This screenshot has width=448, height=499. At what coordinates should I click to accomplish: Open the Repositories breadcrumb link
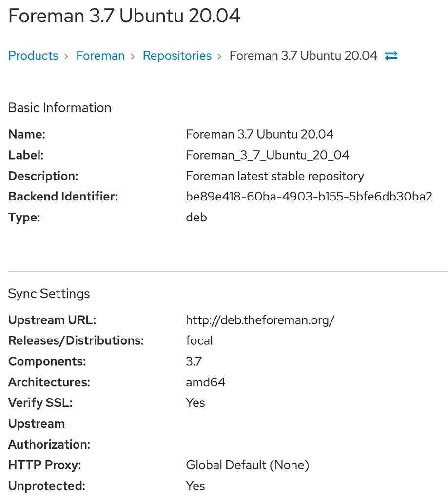(177, 56)
